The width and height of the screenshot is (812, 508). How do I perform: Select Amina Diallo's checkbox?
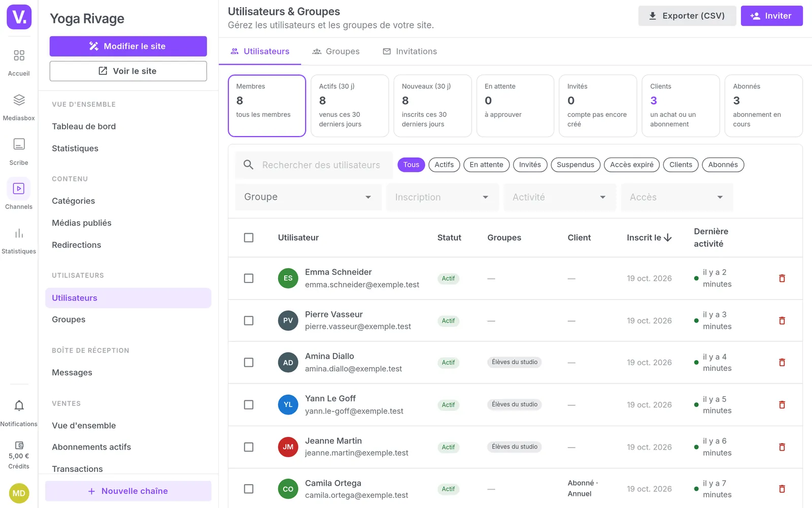(249, 363)
